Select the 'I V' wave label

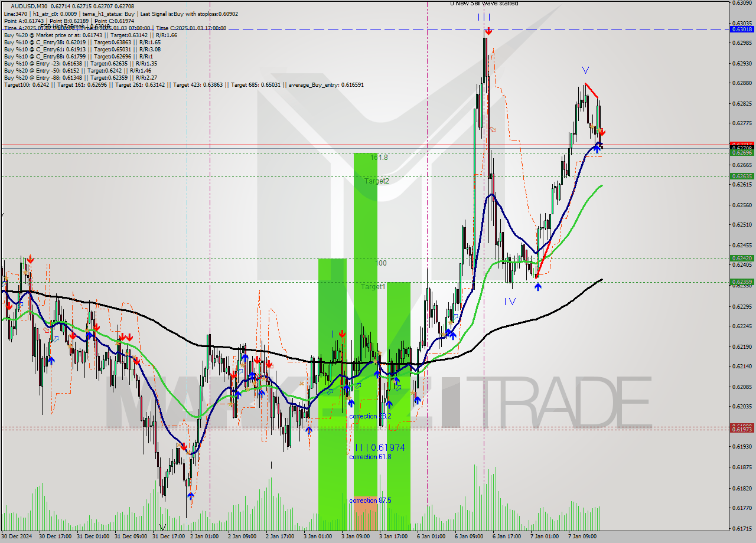pos(510,302)
